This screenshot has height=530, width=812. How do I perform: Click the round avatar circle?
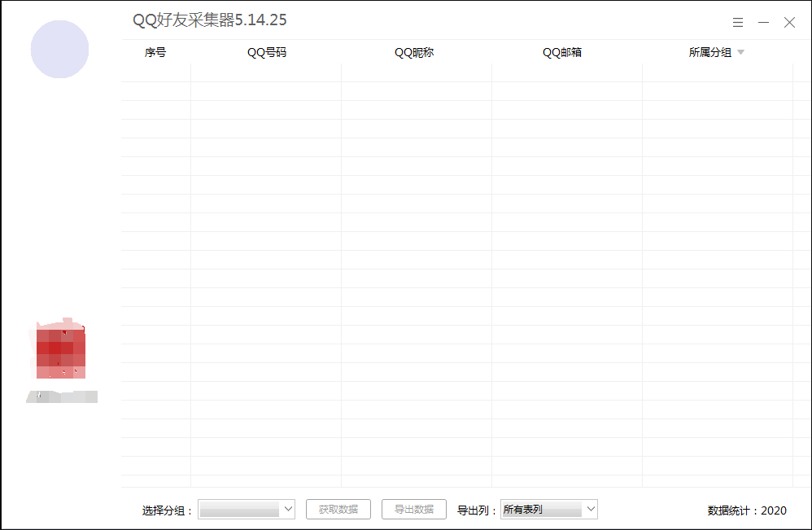click(59, 49)
